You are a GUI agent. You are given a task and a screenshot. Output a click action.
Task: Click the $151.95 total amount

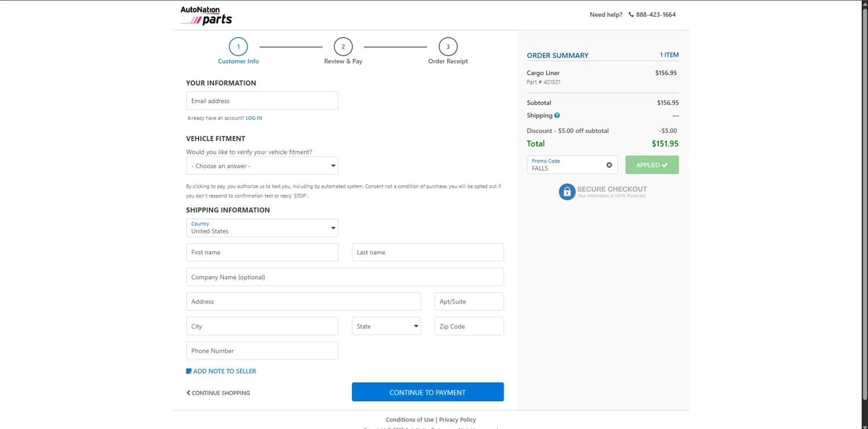click(x=665, y=144)
